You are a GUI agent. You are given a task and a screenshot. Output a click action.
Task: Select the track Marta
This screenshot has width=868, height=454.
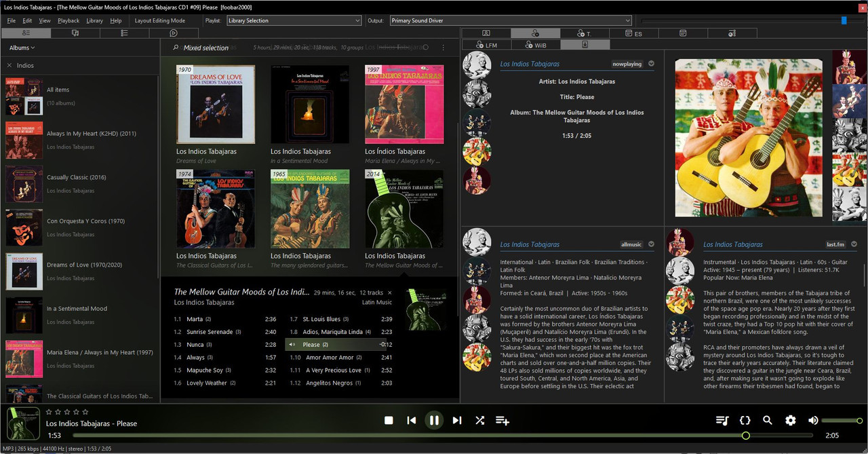(x=224, y=319)
